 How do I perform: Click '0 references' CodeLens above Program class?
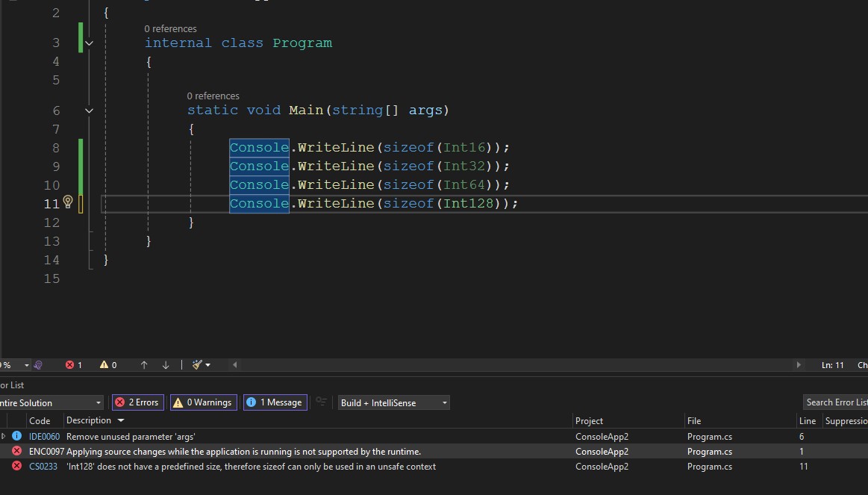tap(170, 29)
